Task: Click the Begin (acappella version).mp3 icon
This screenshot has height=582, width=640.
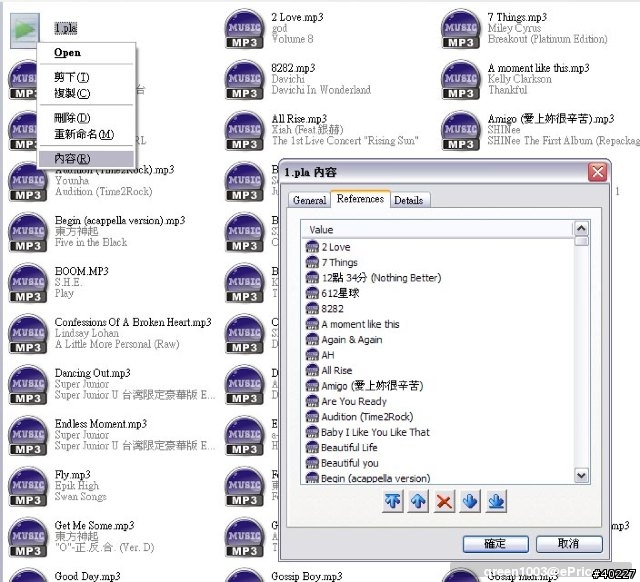Action: point(28,232)
